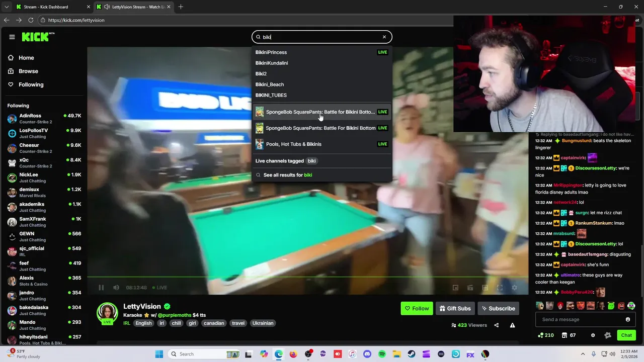
Task: Reload the page using the browser refresh icon
Action: click(31, 20)
